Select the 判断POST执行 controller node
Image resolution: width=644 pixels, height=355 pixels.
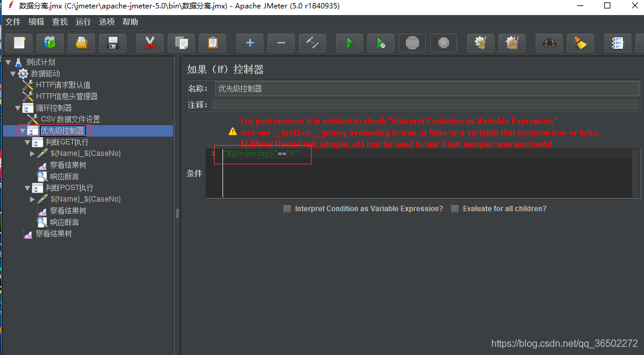coord(69,188)
